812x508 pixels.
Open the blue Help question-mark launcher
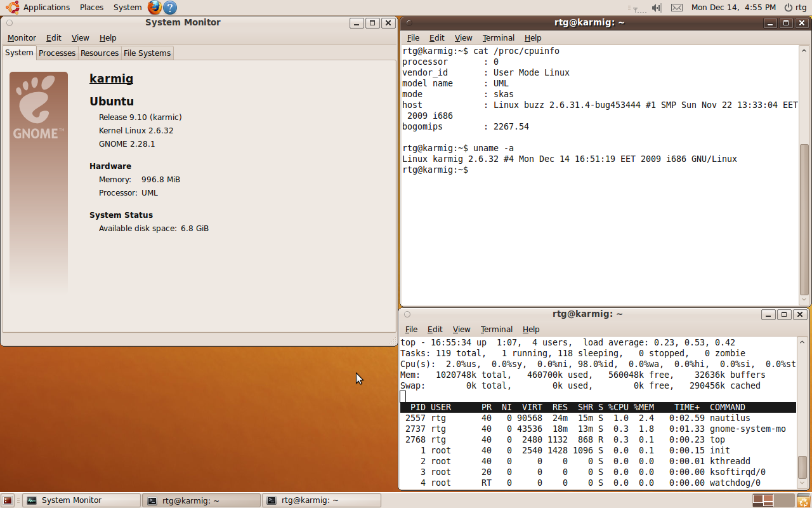[170, 8]
